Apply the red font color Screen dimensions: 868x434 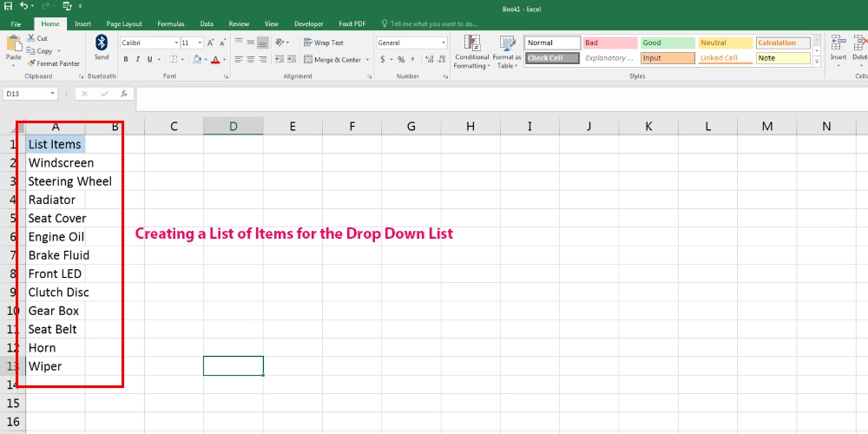215,59
